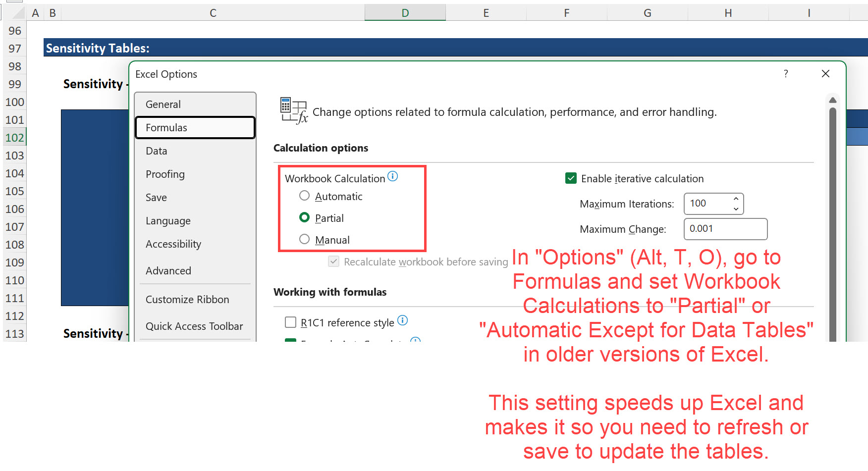The height and width of the screenshot is (471, 868).
Task: Select column A header in worksheet
Action: point(35,13)
